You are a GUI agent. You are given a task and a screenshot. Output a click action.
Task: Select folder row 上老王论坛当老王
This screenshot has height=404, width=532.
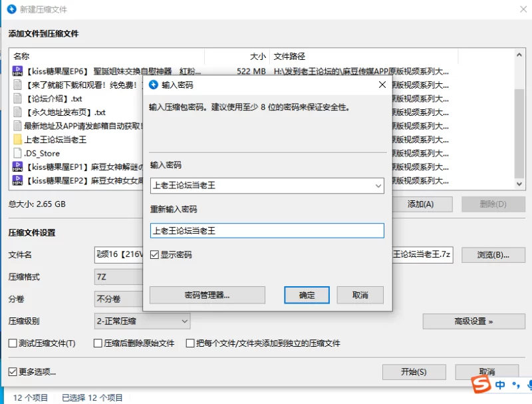pos(78,139)
